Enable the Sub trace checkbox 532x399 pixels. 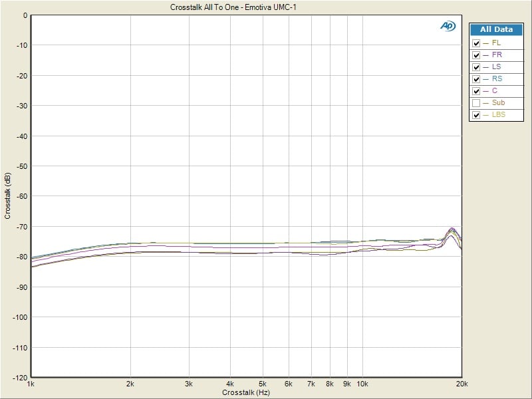(476, 103)
